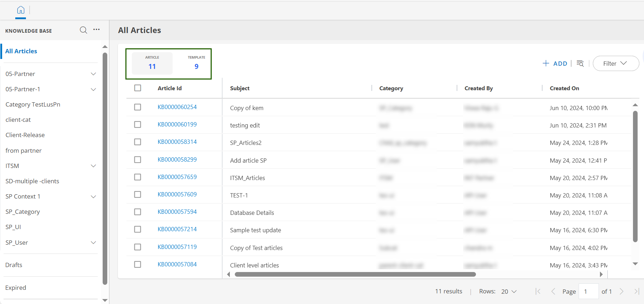This screenshot has width=644, height=304.
Task: Expand the SP_User category chevron
Action: point(93,243)
